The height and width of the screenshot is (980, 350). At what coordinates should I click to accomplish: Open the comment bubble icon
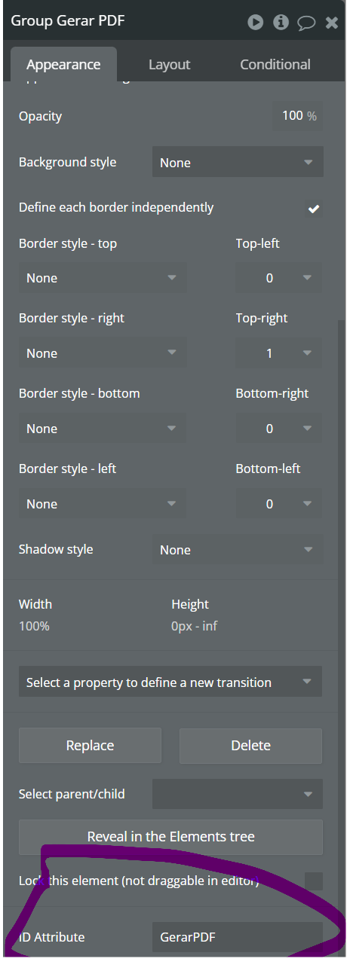306,23
